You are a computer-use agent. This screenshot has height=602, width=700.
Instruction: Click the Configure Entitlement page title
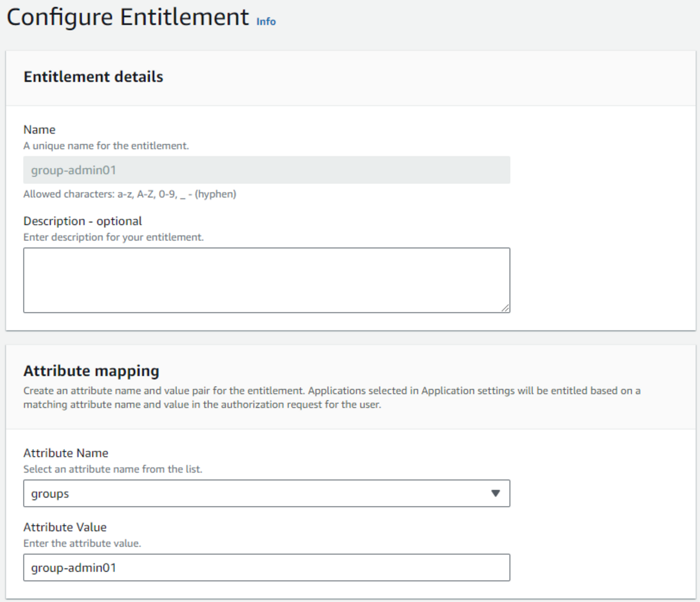pos(128,17)
